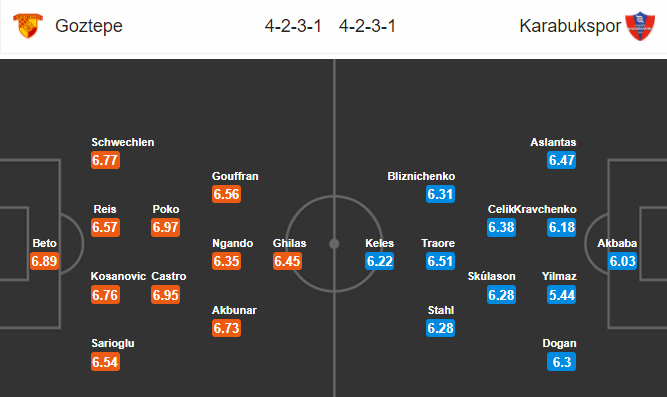The width and height of the screenshot is (667, 397).
Task: Click Yilmaz's 5.44 rating badge
Action: click(x=562, y=295)
